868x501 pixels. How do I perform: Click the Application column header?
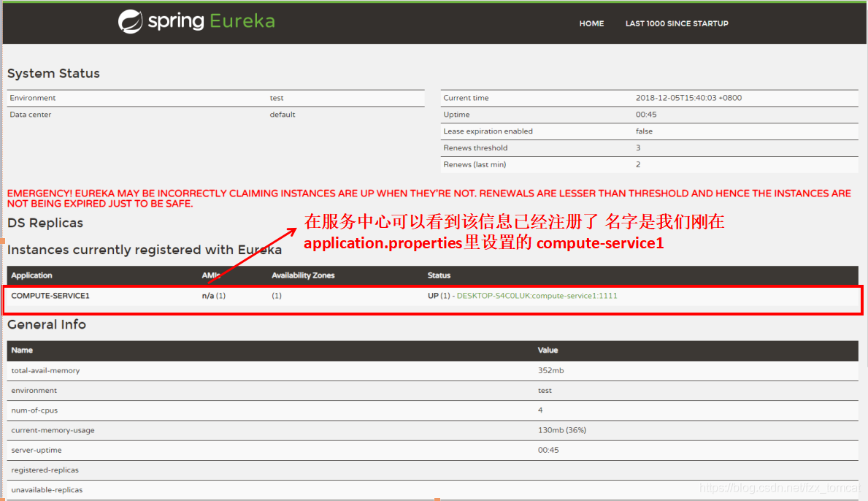(x=31, y=275)
